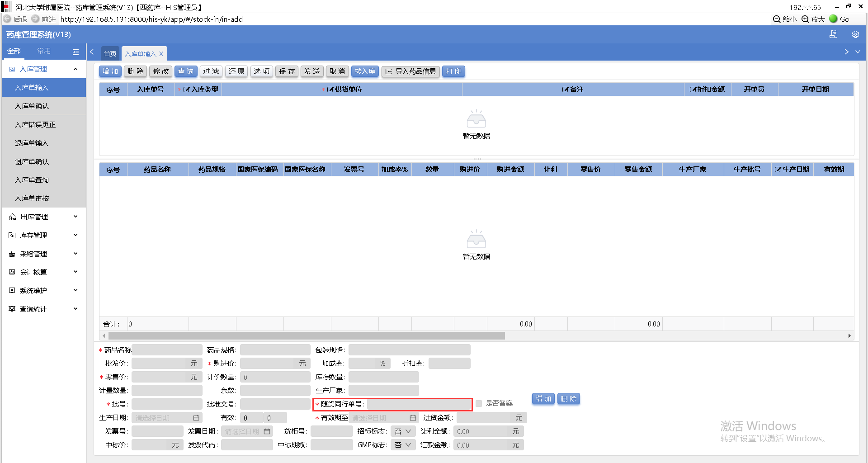This screenshot has height=463, width=868.
Task: Click the 保存 toolbar button
Action: 287,71
